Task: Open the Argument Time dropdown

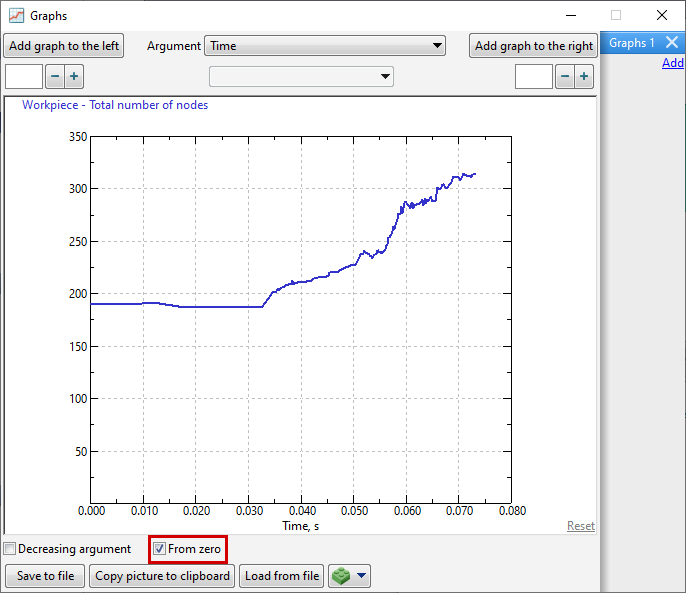Action: 325,46
